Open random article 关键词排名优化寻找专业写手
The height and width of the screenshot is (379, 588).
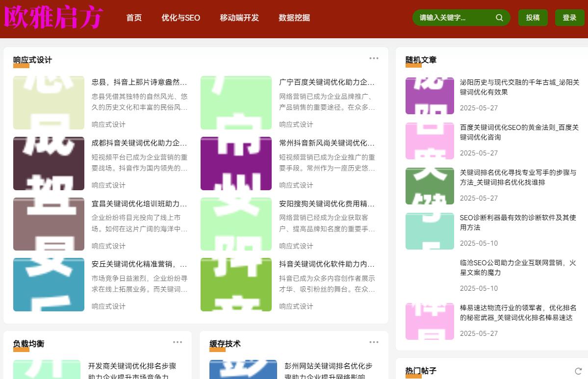coord(518,177)
